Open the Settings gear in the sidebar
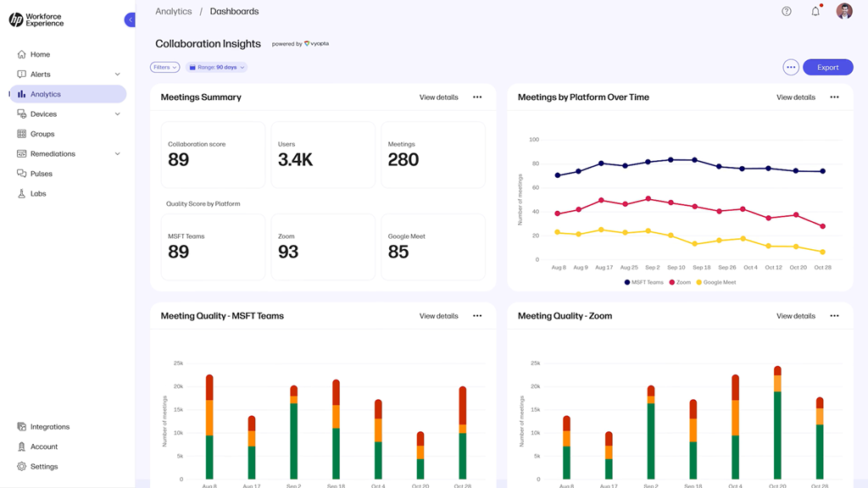The width and height of the screenshot is (868, 488). coord(20,466)
